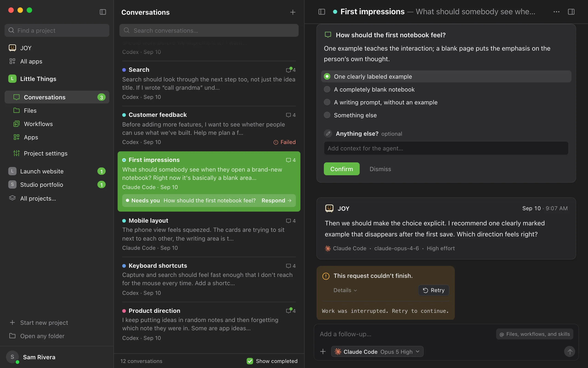The height and width of the screenshot is (368, 588).
Task: Open the Customer feedback conversation
Action: (209, 128)
